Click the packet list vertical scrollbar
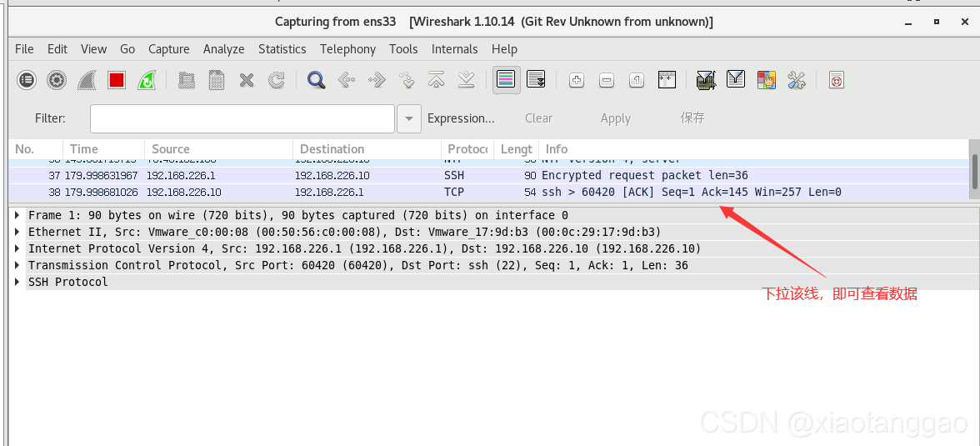980x446 pixels. [x=973, y=170]
